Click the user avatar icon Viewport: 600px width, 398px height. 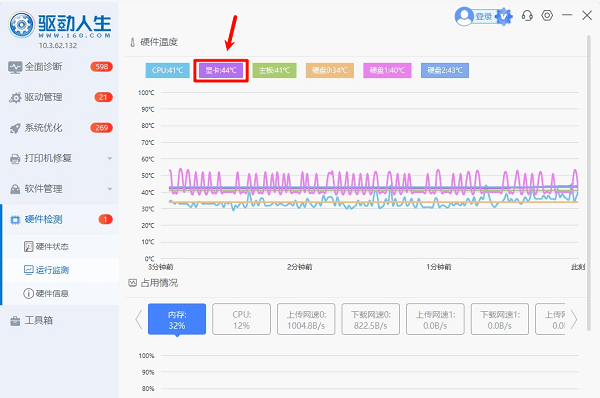point(464,16)
